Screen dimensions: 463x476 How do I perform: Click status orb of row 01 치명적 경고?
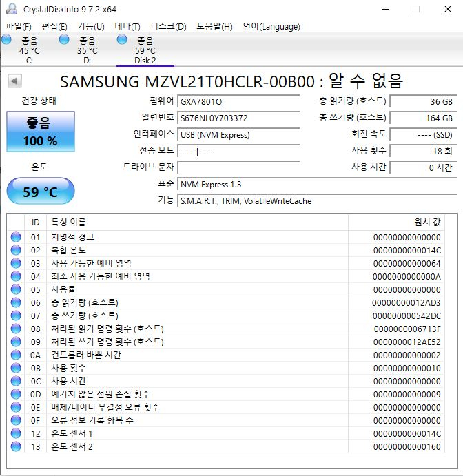coord(16,237)
